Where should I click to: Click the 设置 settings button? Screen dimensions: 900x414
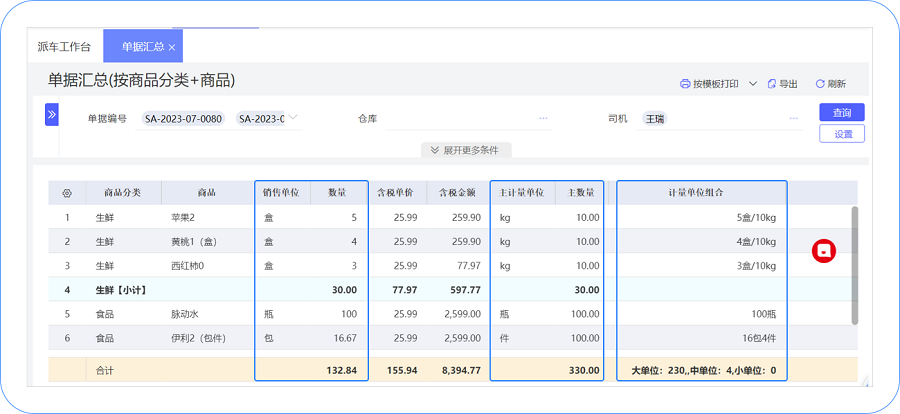[841, 134]
